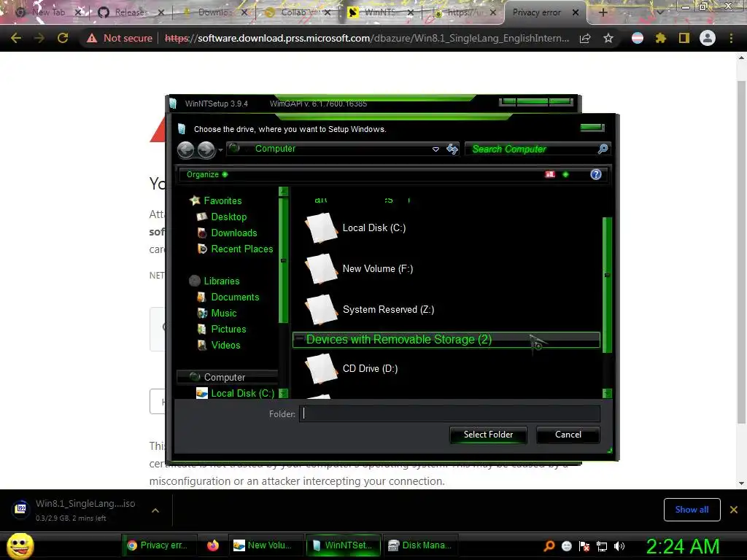Screen dimensions: 747x560
Task: Bookmark this page with the star icon
Action: coord(608,38)
